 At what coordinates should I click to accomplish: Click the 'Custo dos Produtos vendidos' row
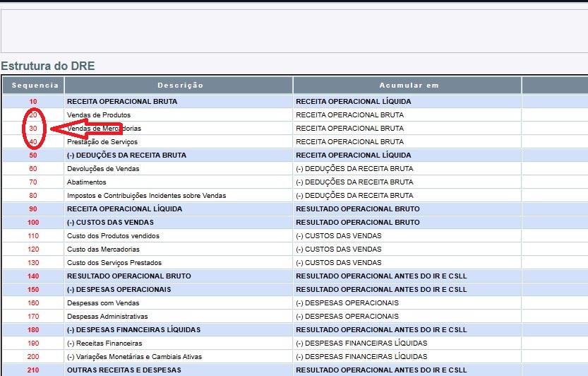click(x=113, y=236)
